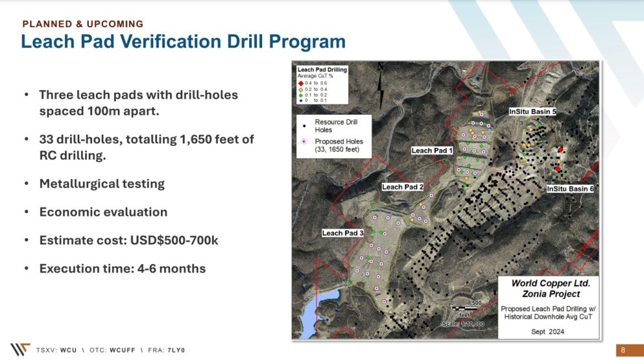Click the red diamond 0.4 to 0.6 legend symbol
This screenshot has height=362, width=644.
tap(301, 82)
